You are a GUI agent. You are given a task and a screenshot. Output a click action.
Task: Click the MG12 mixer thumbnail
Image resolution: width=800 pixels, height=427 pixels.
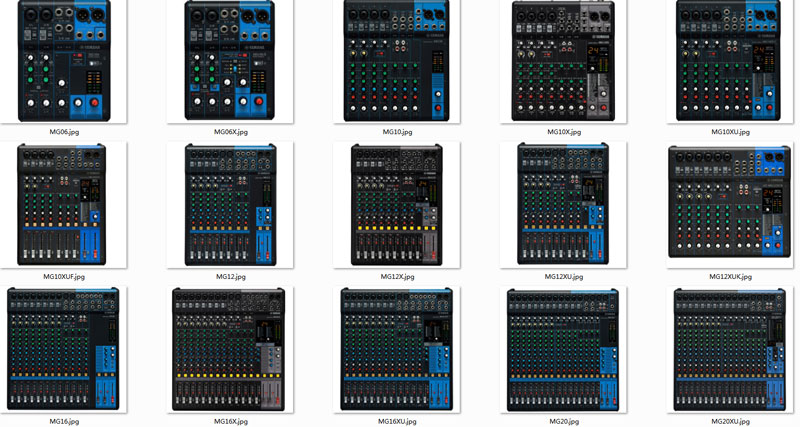[230, 204]
